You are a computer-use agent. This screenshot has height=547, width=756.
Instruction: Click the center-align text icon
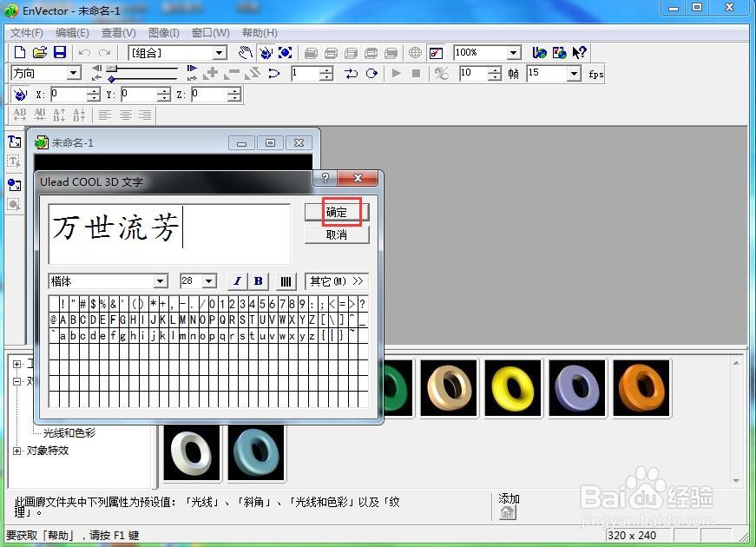[x=125, y=115]
